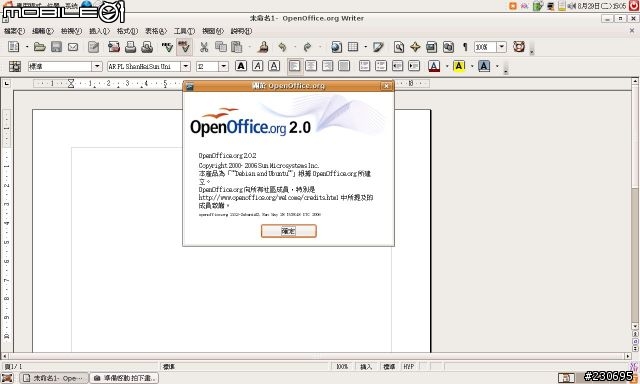Center align text
Screen dimensions: 640x384
311,66
